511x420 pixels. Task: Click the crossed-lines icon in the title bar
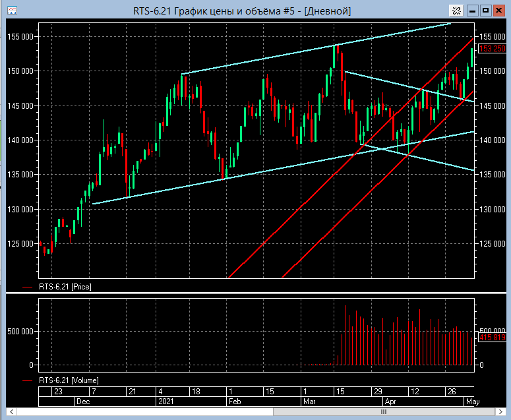click(x=456, y=11)
